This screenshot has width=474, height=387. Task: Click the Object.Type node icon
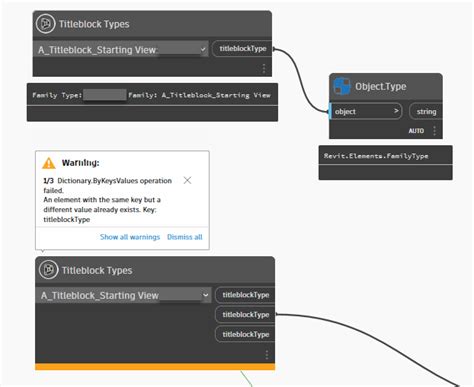click(342, 86)
